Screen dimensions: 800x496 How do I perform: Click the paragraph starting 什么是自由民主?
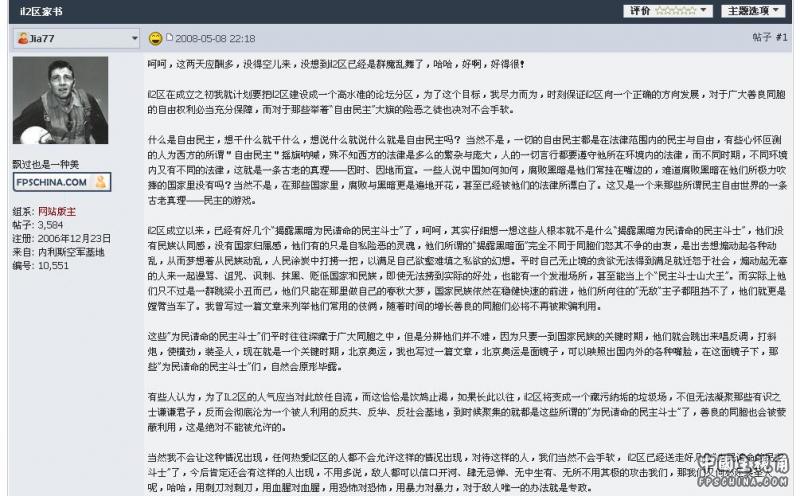[x=467, y=170]
